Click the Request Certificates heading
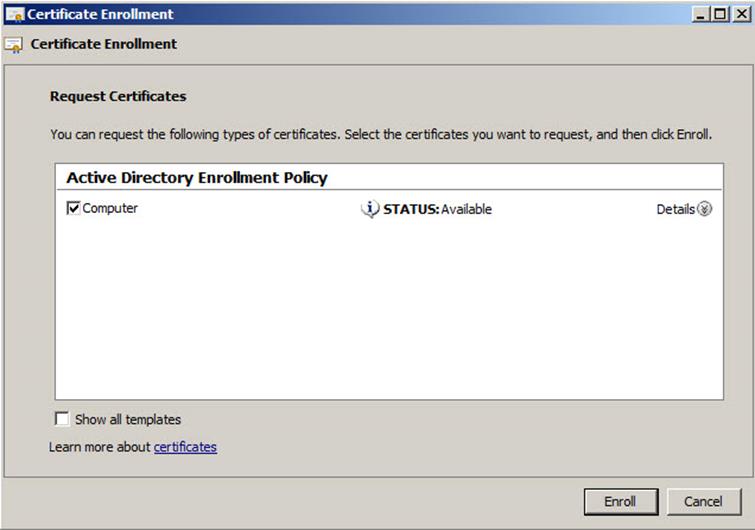Screen dimensions: 755x530 [118, 97]
